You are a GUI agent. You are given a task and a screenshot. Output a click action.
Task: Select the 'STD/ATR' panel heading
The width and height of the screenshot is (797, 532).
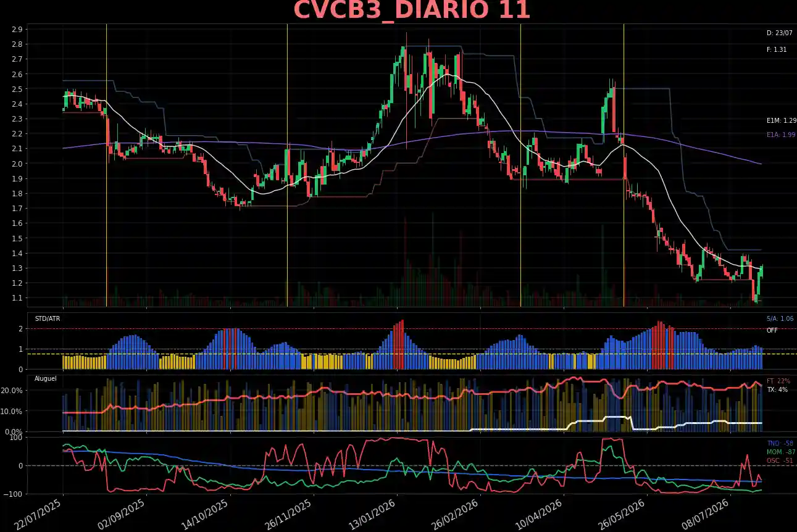[x=48, y=319]
